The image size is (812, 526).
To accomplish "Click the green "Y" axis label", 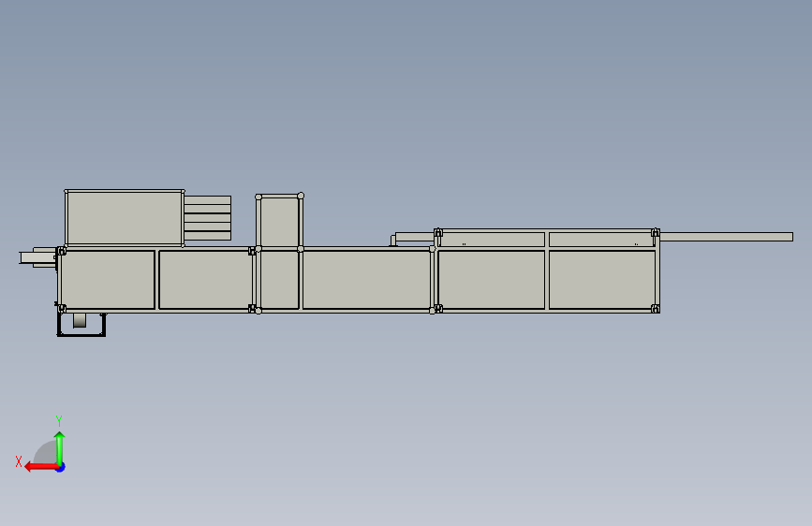I will (59, 420).
